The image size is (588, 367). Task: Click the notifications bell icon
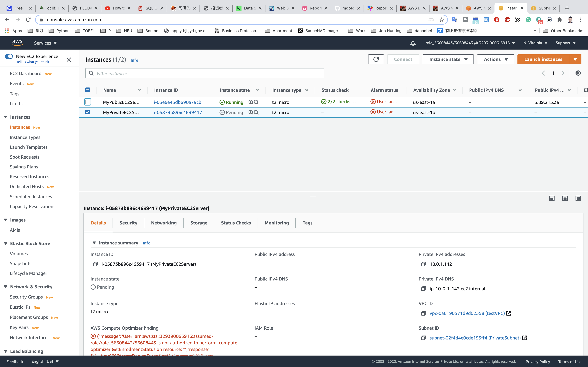[x=413, y=43]
